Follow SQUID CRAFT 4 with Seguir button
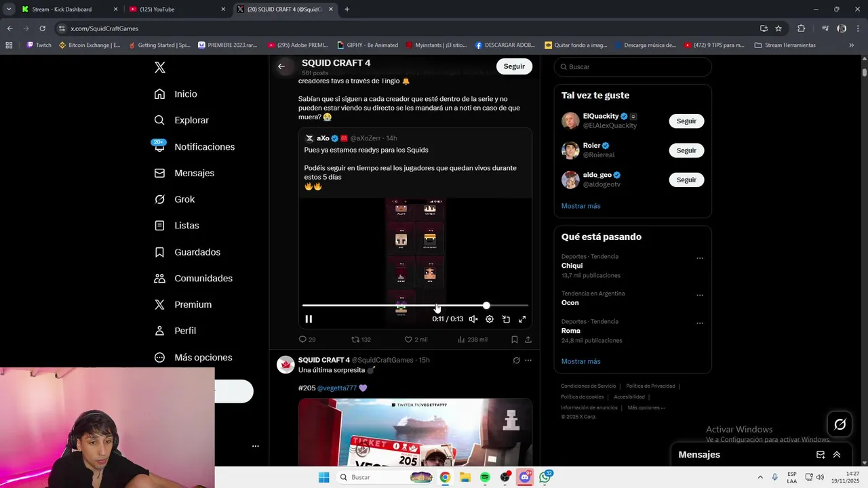This screenshot has height=488, width=868. [x=514, y=66]
